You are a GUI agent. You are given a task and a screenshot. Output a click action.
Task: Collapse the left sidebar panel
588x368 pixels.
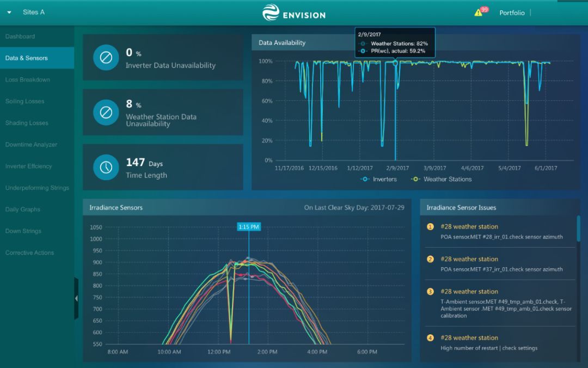tap(76, 298)
